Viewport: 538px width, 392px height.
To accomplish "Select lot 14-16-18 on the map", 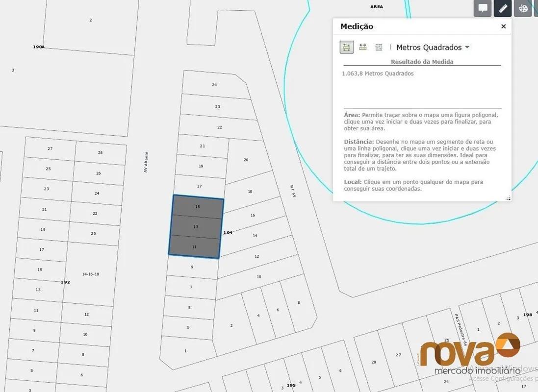I will coord(91,274).
